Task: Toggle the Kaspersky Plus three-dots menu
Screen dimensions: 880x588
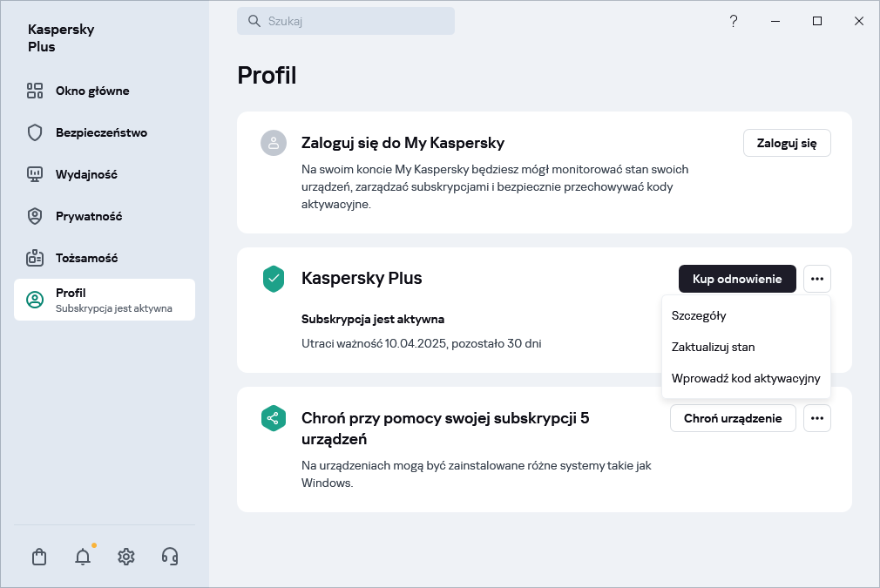Action: point(816,279)
